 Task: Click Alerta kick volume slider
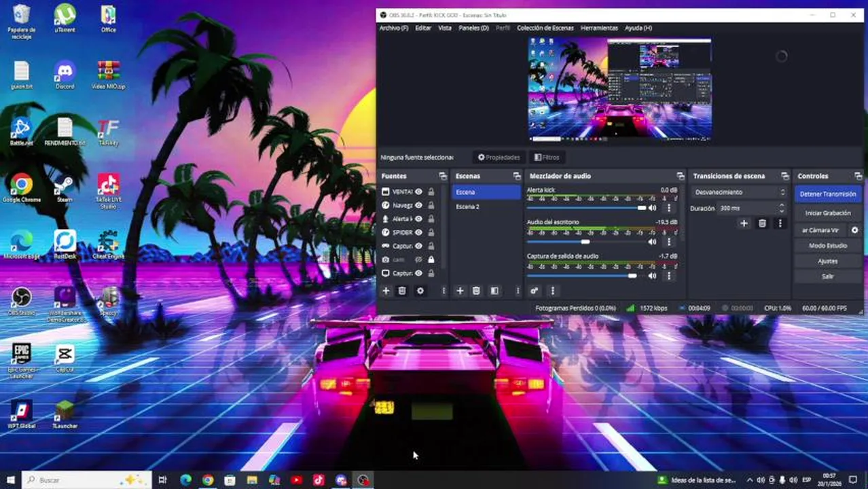[587, 208]
